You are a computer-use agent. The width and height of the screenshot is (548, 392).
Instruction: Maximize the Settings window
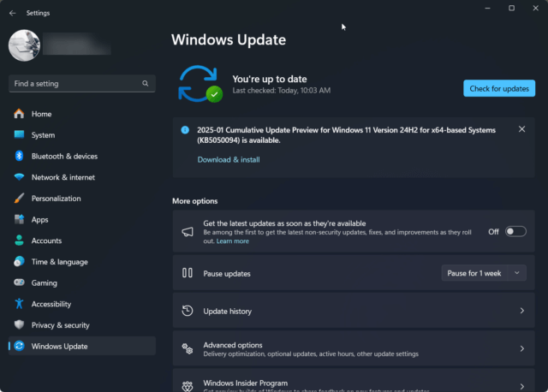coord(511,8)
